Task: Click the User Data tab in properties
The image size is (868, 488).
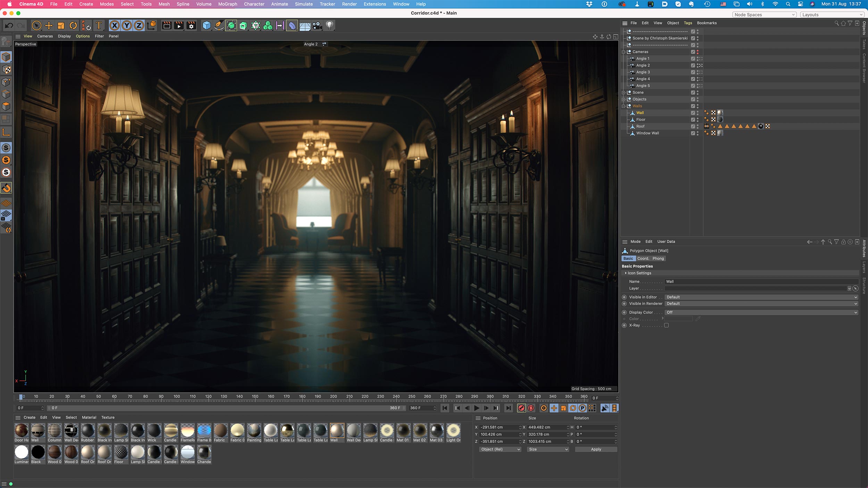Action: pyautogui.click(x=666, y=241)
